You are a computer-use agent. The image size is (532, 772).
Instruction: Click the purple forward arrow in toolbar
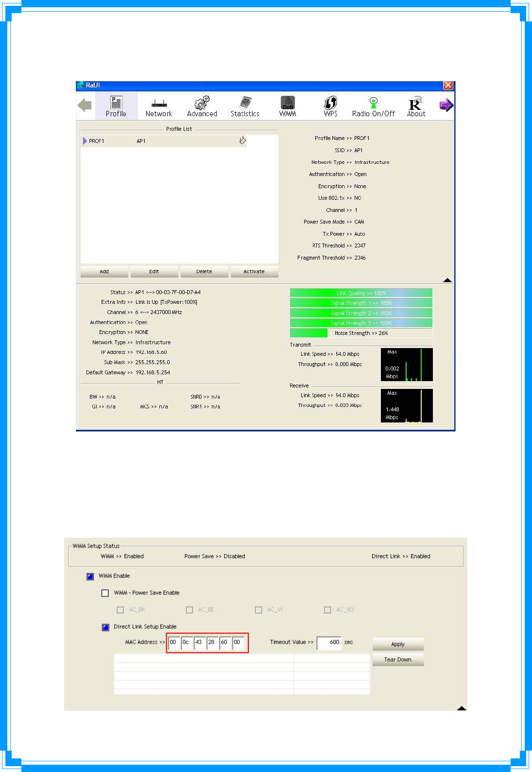tap(446, 105)
